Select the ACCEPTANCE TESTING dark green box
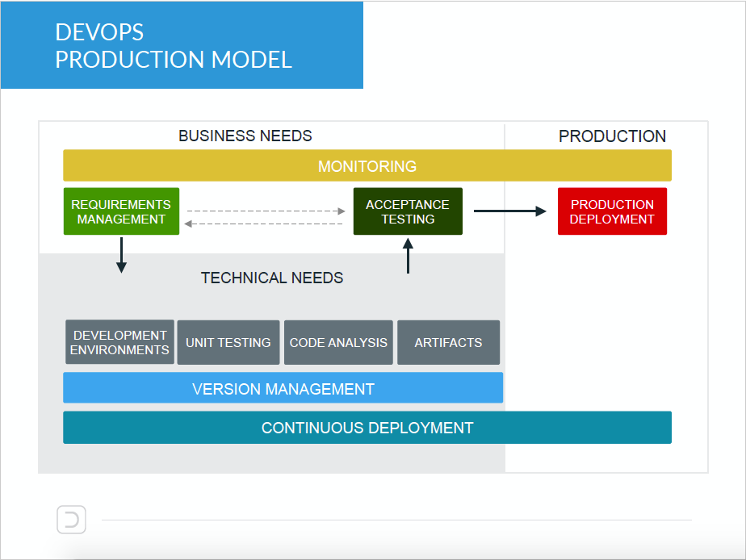 coord(408,211)
